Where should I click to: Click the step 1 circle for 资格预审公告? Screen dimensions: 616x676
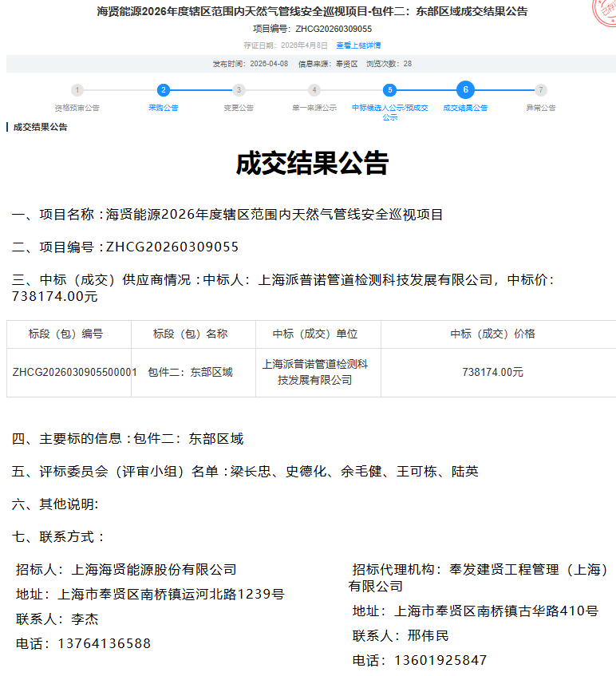(x=77, y=90)
